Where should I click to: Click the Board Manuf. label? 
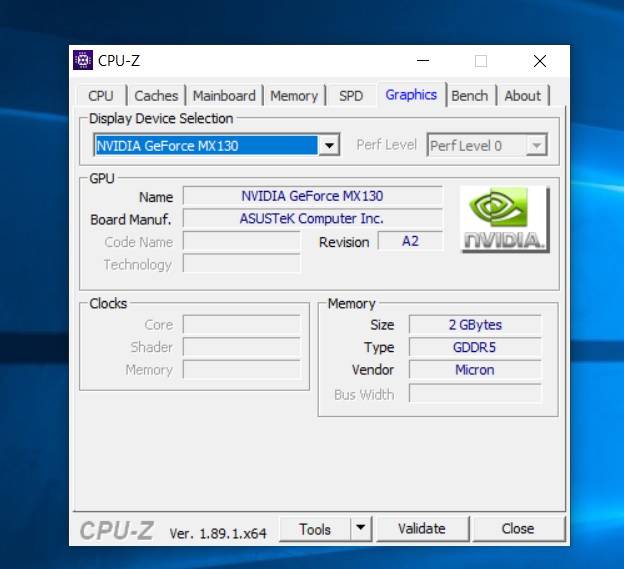pyautogui.click(x=131, y=220)
